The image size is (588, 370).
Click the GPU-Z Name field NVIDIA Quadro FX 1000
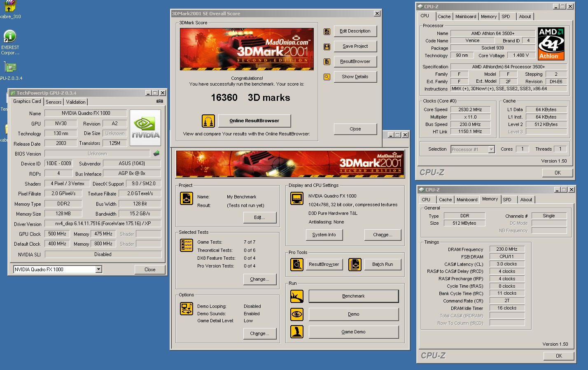point(86,113)
